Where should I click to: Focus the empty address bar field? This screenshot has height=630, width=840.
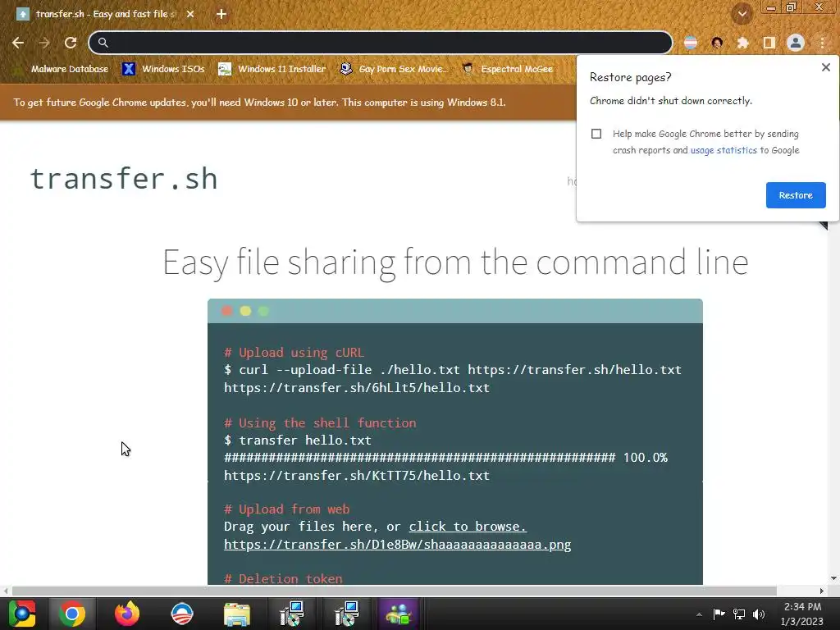[x=381, y=43]
